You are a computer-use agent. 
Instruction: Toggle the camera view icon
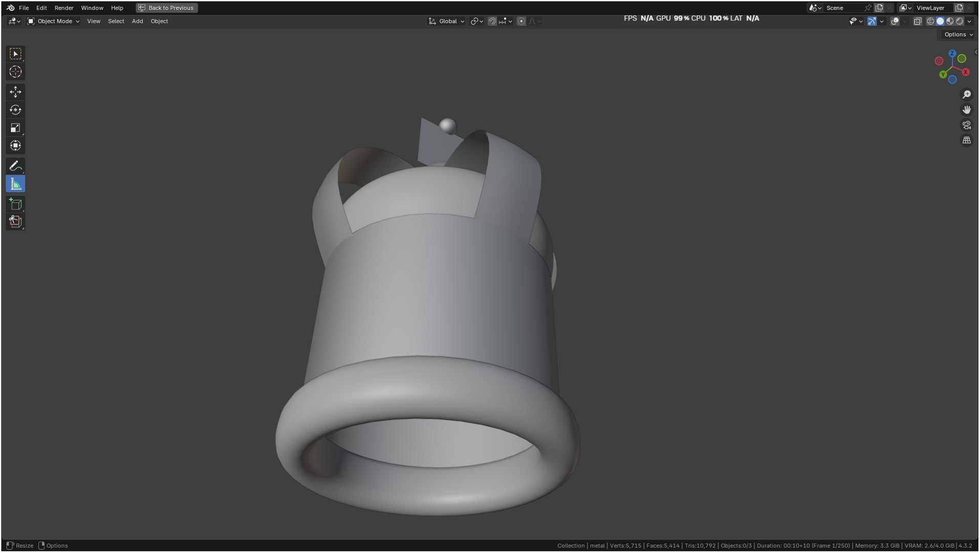(x=966, y=125)
